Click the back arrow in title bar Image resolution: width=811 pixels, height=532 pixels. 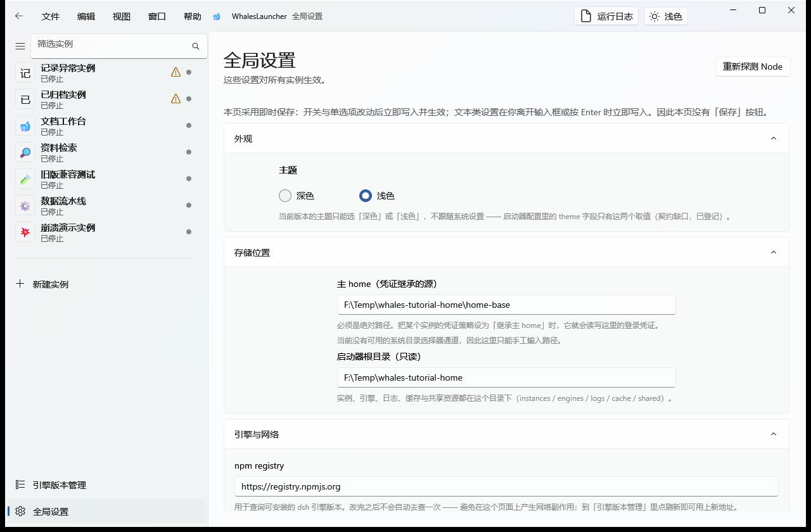click(18, 16)
